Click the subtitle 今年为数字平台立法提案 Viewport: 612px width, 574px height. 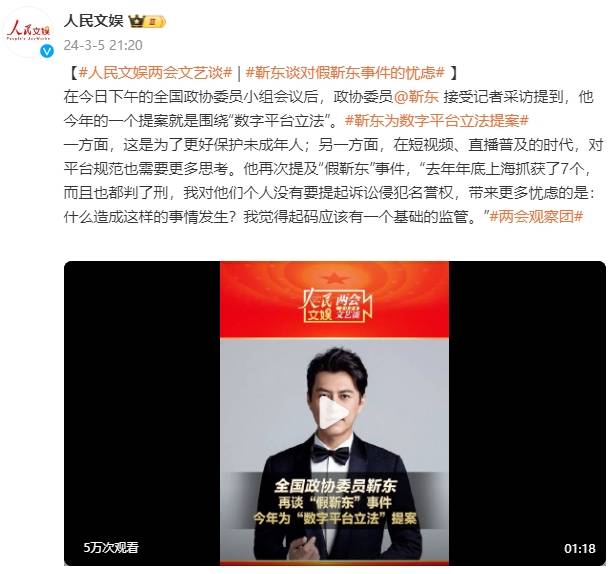tap(335, 518)
